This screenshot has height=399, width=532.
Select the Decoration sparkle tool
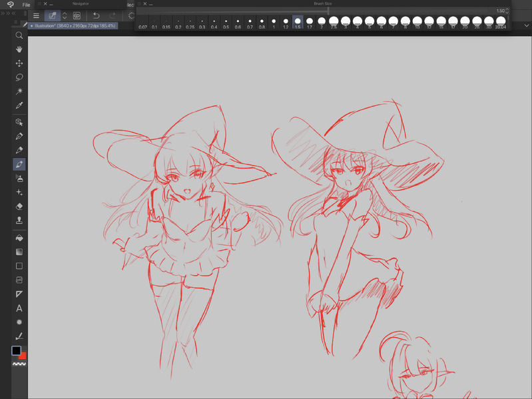click(x=19, y=193)
